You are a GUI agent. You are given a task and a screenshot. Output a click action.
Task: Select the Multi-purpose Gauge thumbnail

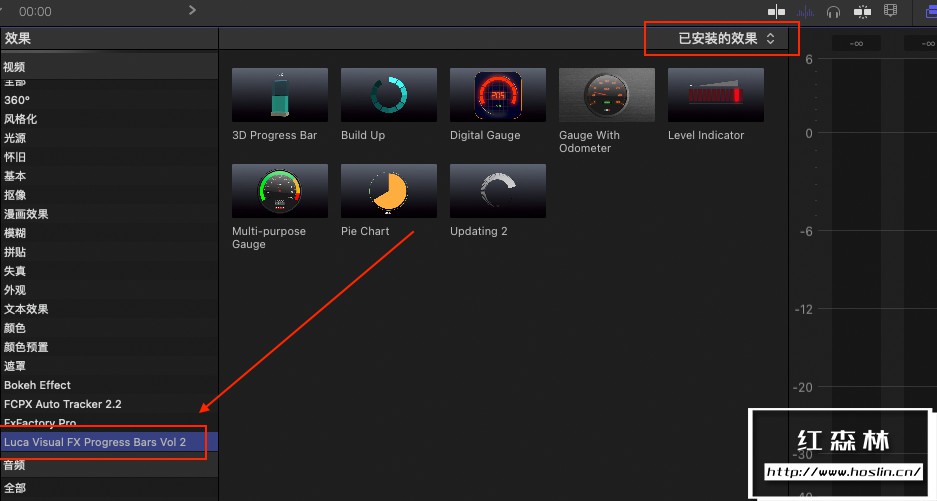280,191
